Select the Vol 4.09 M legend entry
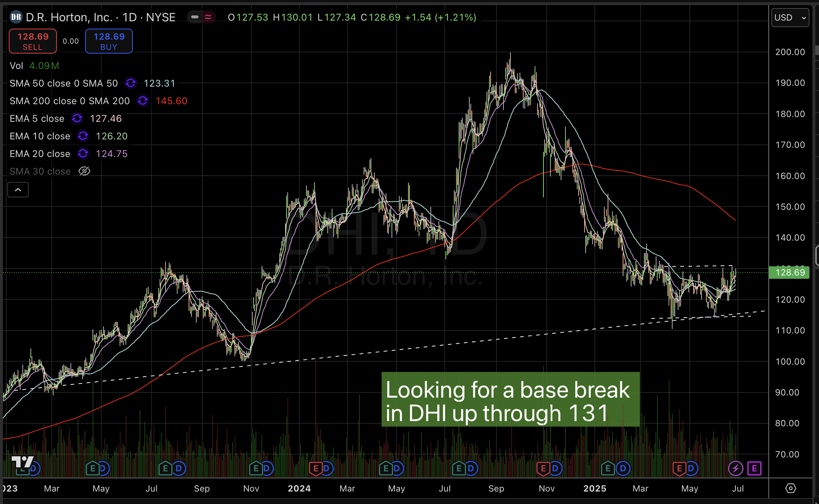 [34, 66]
